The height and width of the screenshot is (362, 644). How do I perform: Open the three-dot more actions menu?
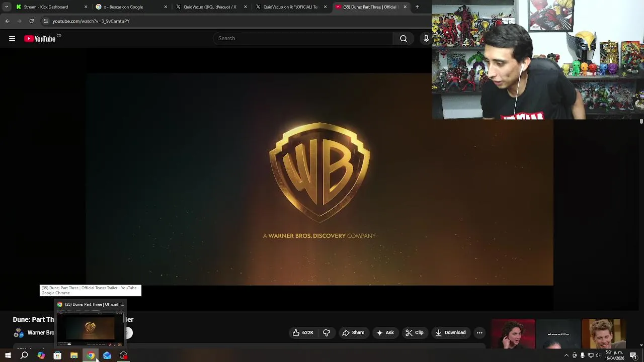(479, 333)
